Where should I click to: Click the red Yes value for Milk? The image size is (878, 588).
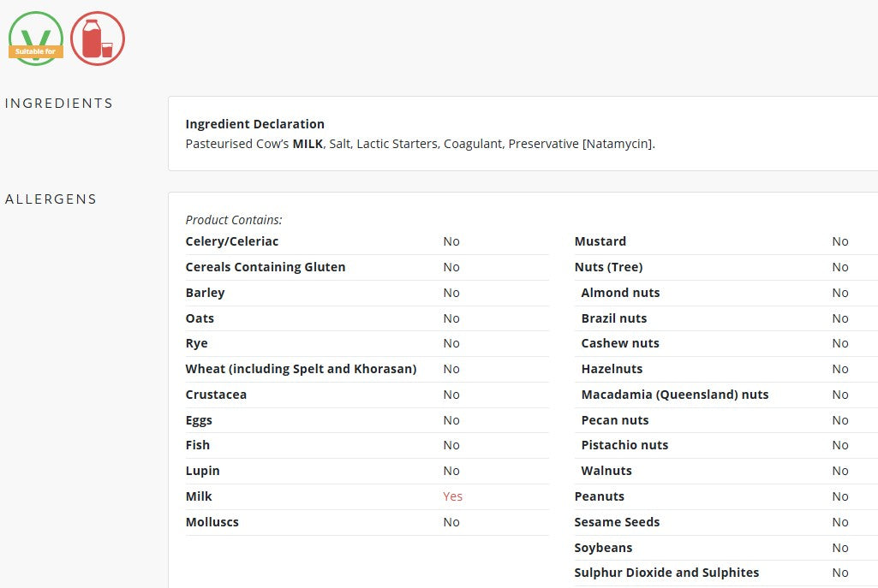click(x=452, y=496)
